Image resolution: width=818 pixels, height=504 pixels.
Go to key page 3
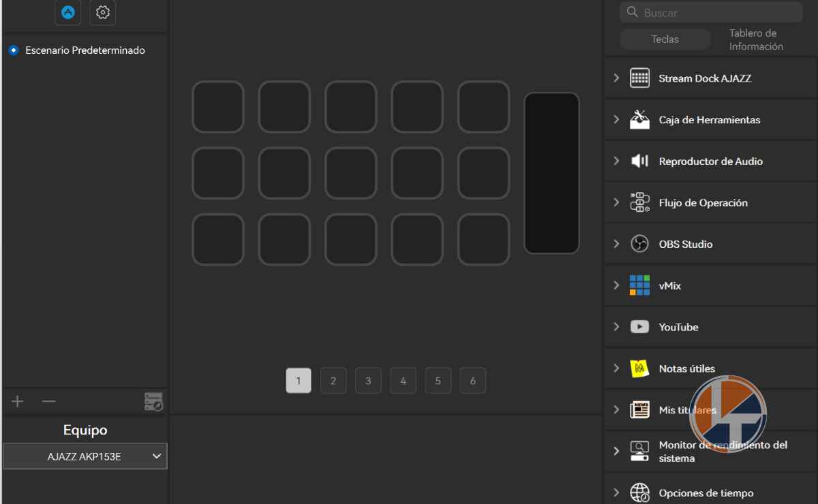[368, 381]
